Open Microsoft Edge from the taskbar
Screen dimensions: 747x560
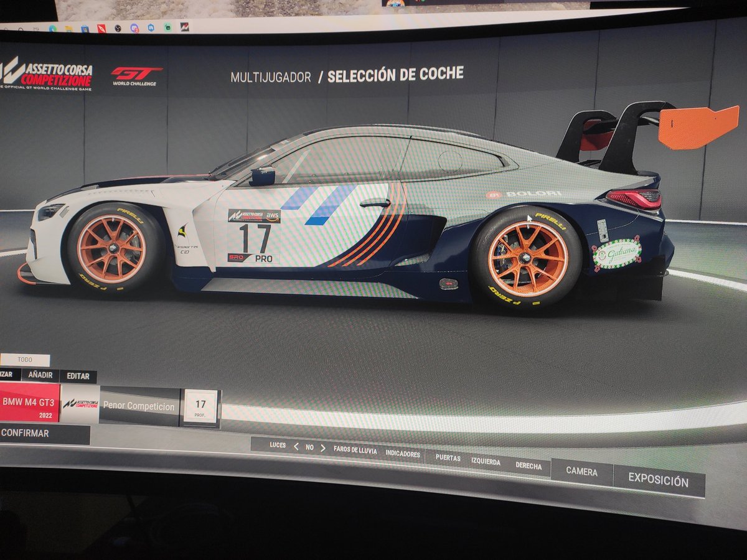tap(52, 29)
